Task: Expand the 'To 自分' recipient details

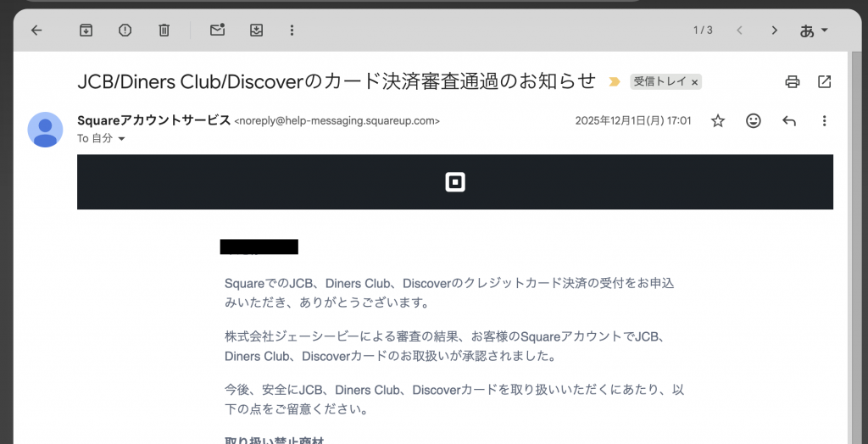Action: coord(121,138)
